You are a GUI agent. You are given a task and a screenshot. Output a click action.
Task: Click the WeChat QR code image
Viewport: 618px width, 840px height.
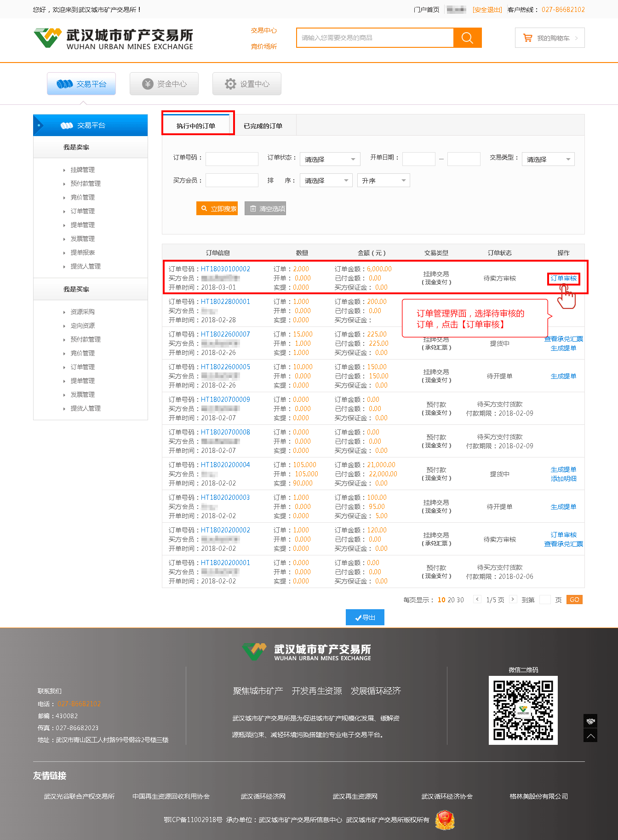[x=523, y=710]
